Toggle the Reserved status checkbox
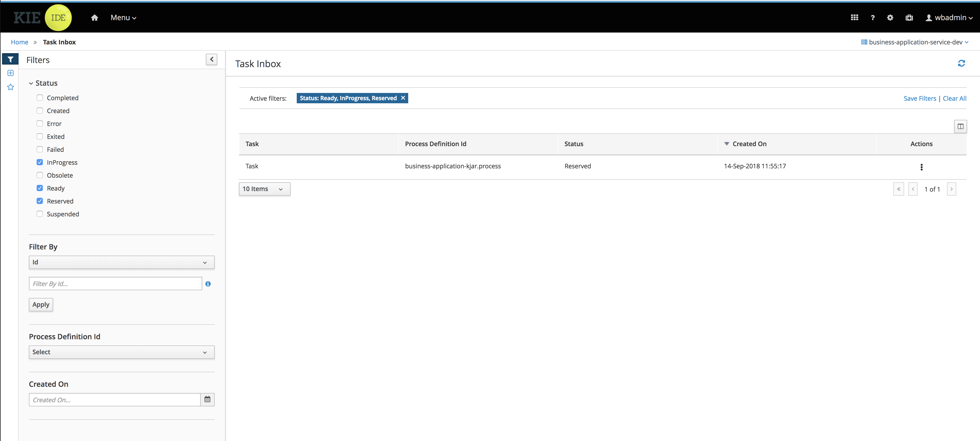 tap(40, 201)
